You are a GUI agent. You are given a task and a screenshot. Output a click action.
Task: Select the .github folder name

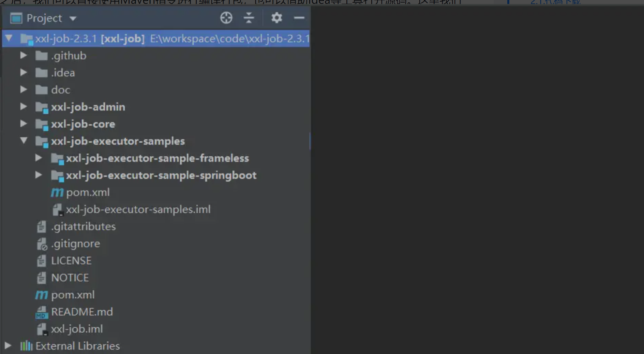click(69, 56)
